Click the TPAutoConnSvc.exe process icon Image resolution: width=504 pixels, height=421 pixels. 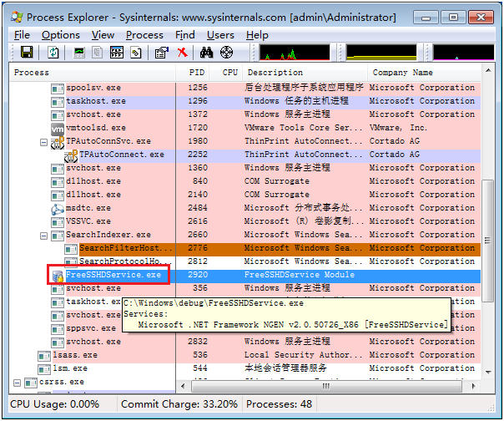coord(58,142)
